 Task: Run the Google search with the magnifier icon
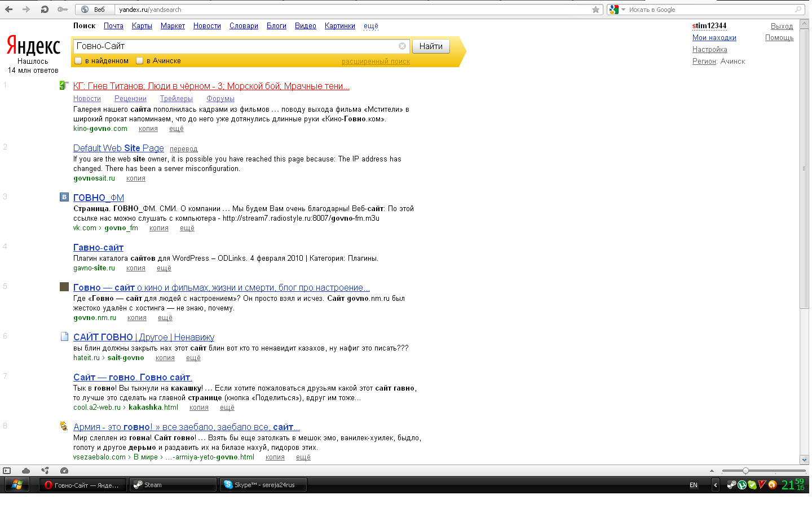click(x=798, y=10)
